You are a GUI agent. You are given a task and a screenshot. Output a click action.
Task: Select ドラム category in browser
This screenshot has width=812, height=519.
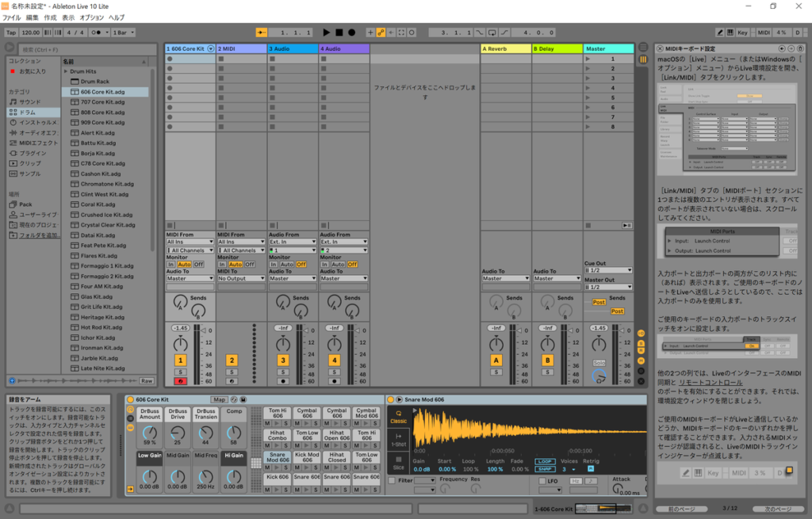click(x=33, y=113)
